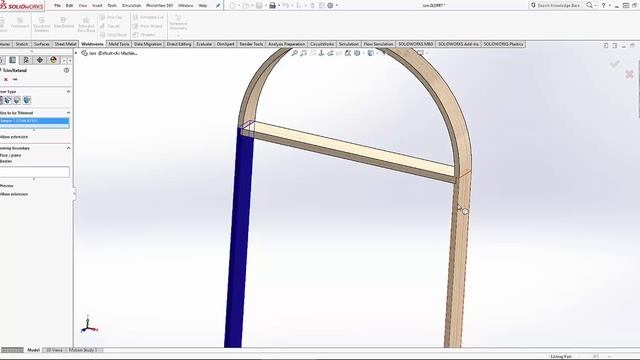Click the Trim/Extend pushpin icon
The height and width of the screenshot is (360, 640).
pos(15,79)
